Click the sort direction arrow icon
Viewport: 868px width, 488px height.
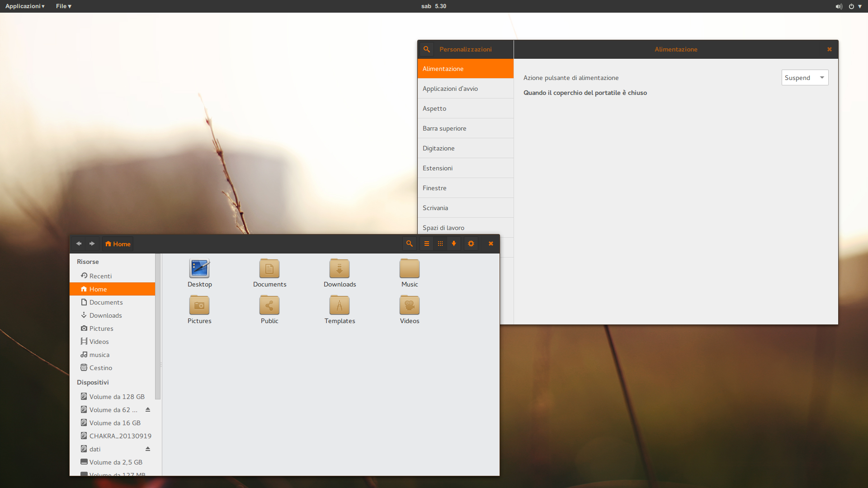[x=454, y=244]
